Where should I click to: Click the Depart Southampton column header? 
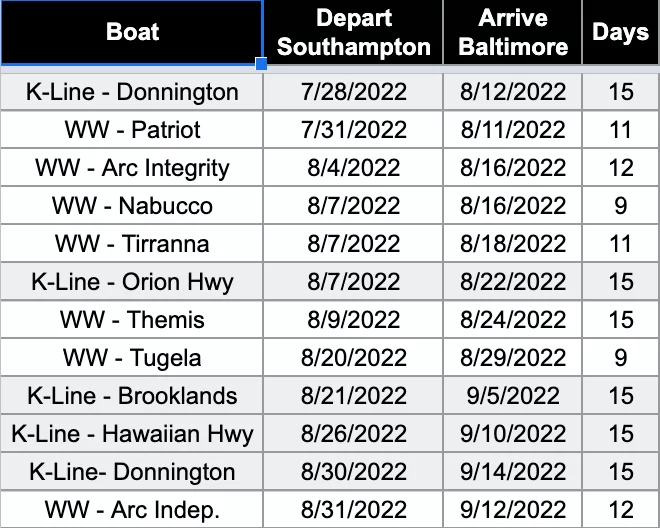353,32
